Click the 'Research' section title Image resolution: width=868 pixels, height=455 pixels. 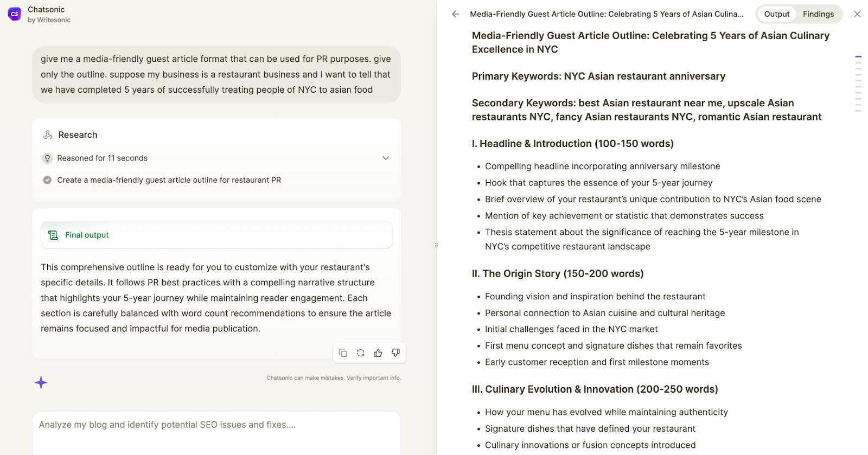(78, 135)
